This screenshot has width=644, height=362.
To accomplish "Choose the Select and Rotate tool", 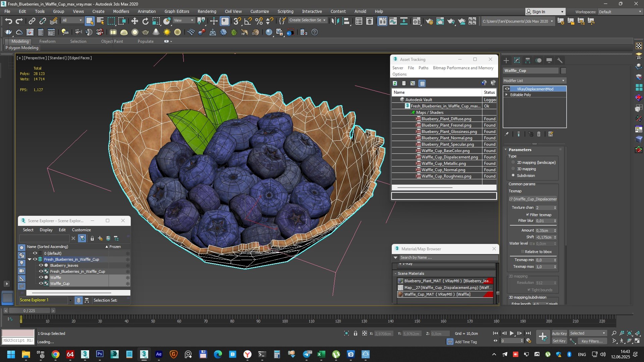I will (145, 21).
